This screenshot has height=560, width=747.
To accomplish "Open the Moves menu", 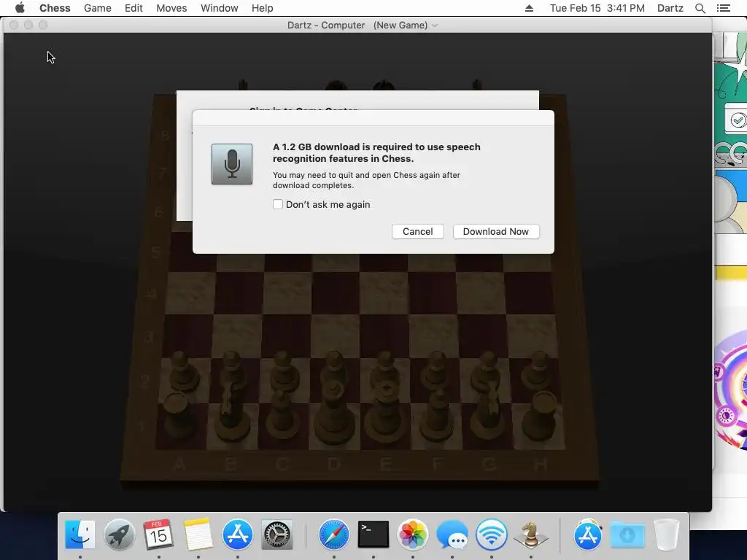I will tap(171, 8).
